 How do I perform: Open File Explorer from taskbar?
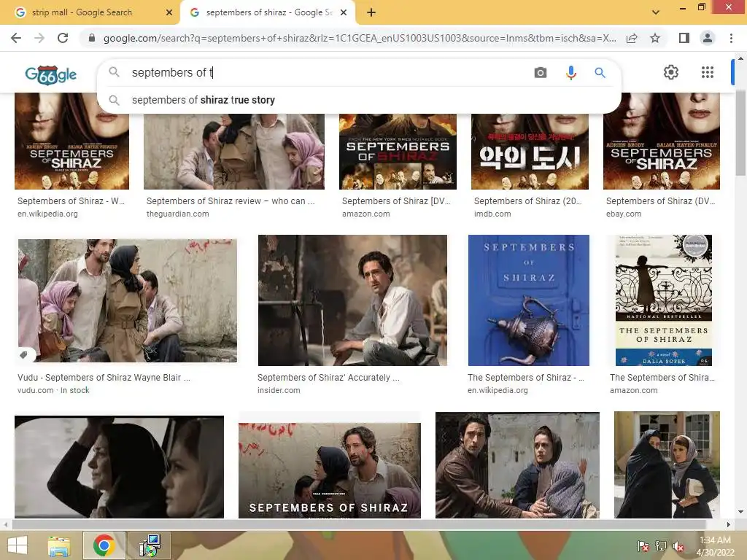[x=59, y=545]
